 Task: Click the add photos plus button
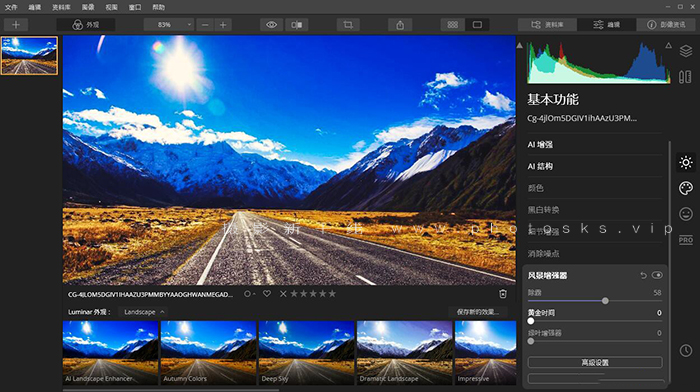[16, 25]
